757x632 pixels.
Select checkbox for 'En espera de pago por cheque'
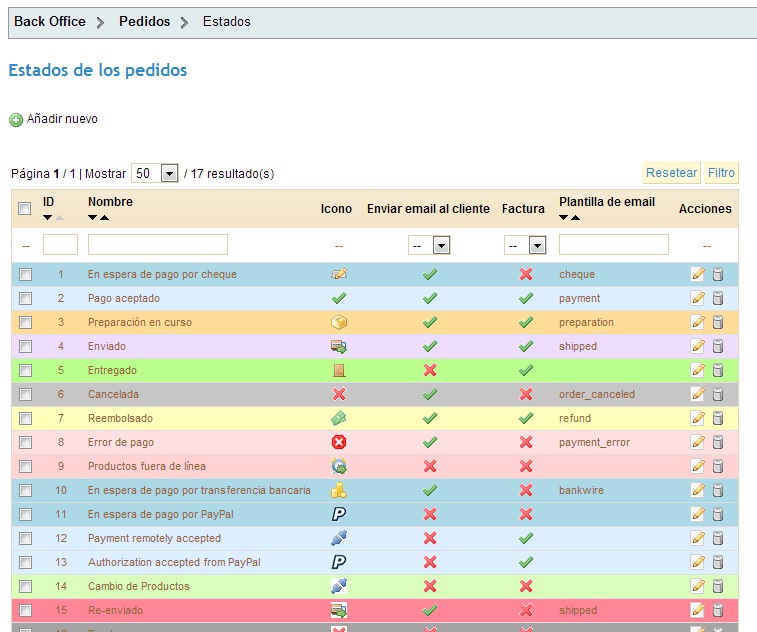26,274
